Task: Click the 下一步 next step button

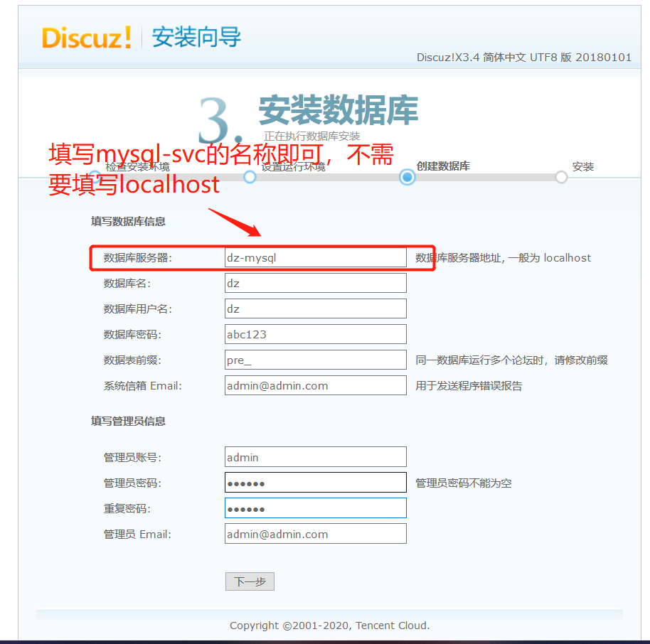Action: [x=250, y=581]
